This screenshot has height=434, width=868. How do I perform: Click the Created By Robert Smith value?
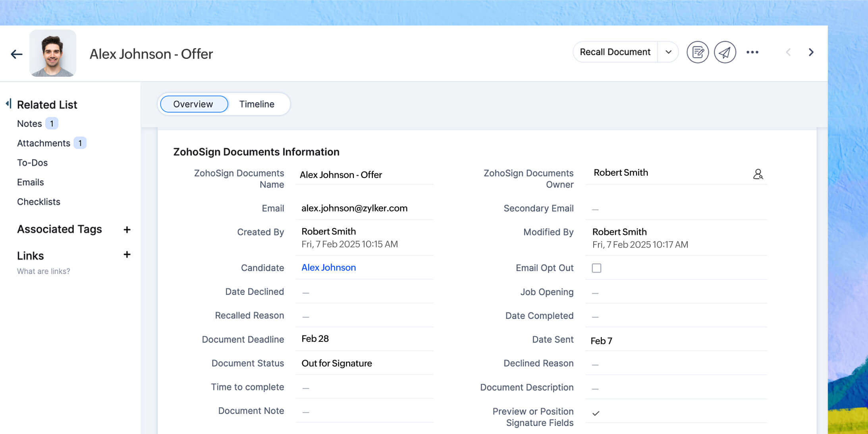point(328,231)
